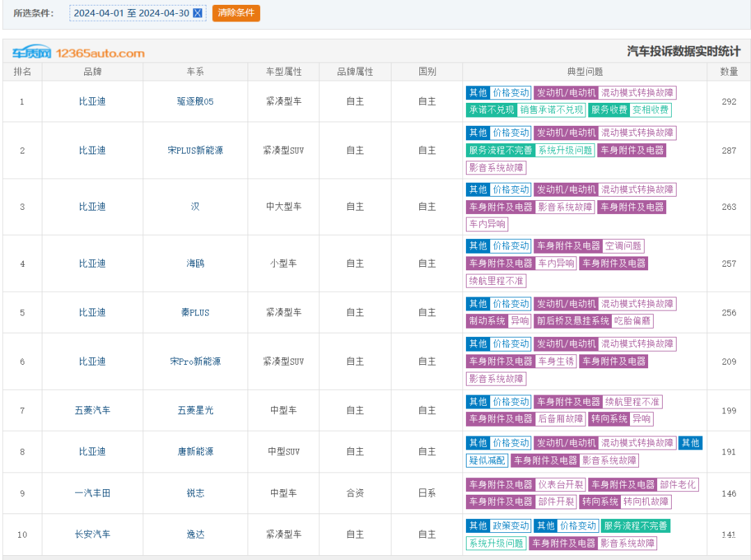The width and height of the screenshot is (751, 560).
Task: Click 疑似减配 tag in 唐新能源 row
Action: (487, 460)
